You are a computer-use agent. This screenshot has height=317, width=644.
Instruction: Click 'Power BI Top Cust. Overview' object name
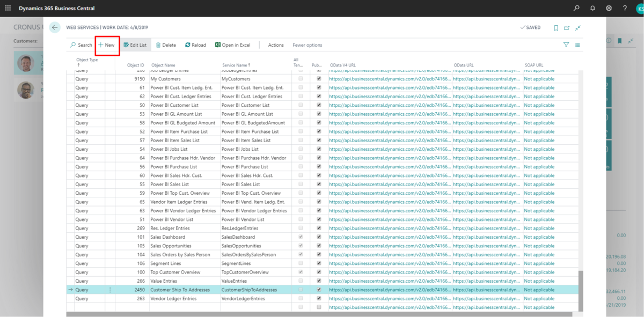tap(180, 193)
